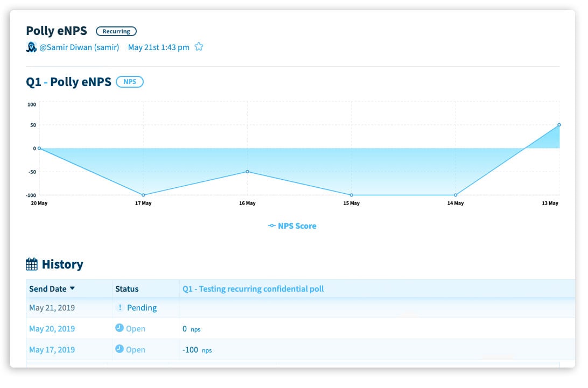Click the May 21st 1:43 pm timestamp
The image size is (588, 388).
[x=159, y=47]
